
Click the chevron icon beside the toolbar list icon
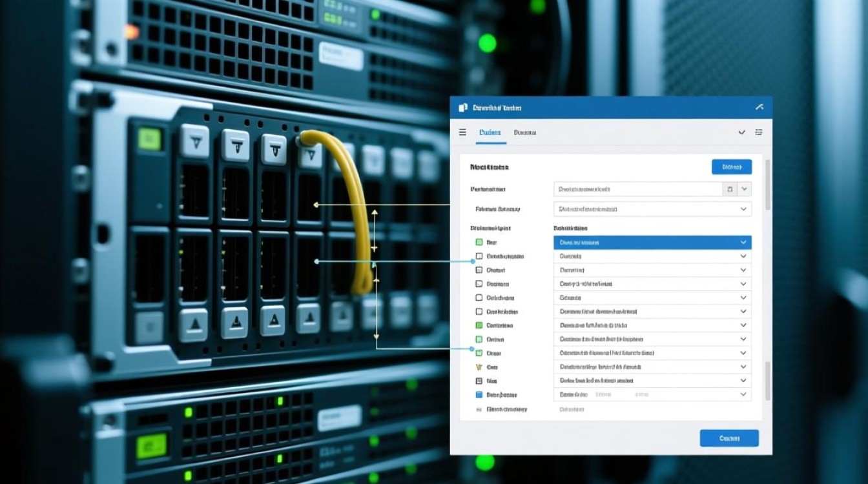click(x=741, y=132)
